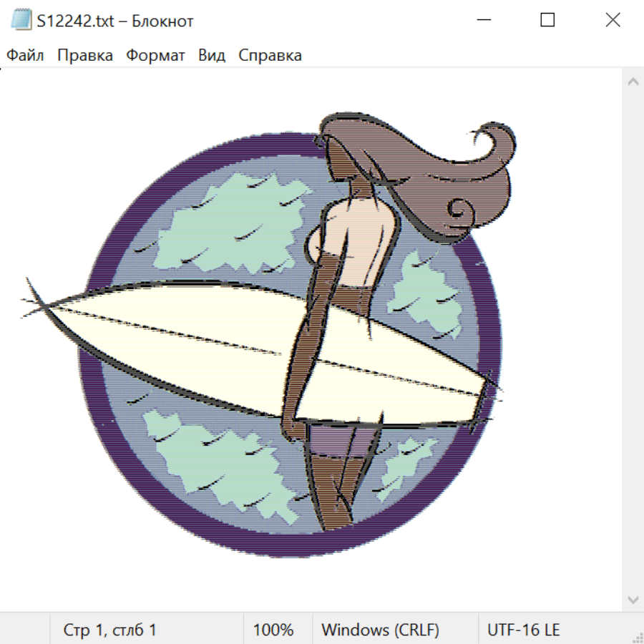Open the Файл menu
The image size is (644, 644).
tap(25, 56)
